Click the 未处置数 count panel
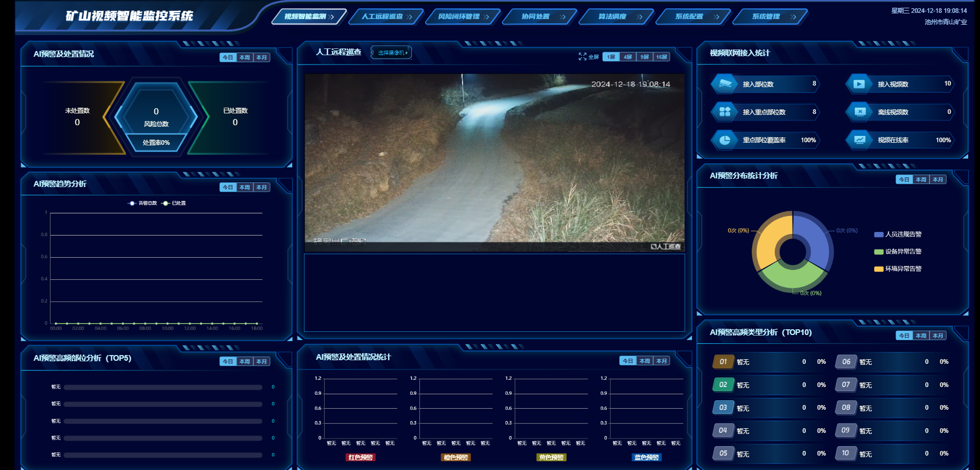This screenshot has width=980, height=470. [77, 117]
